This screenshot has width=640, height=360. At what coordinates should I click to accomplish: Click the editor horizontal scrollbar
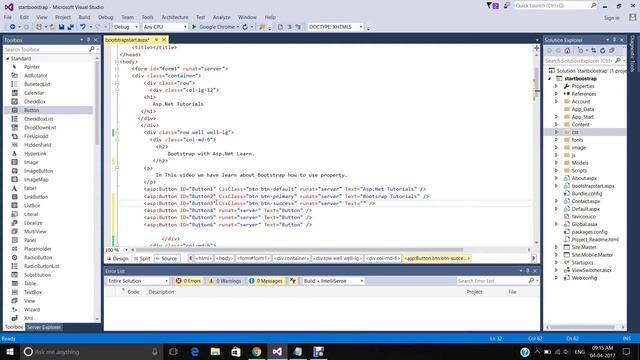[x=300, y=250]
